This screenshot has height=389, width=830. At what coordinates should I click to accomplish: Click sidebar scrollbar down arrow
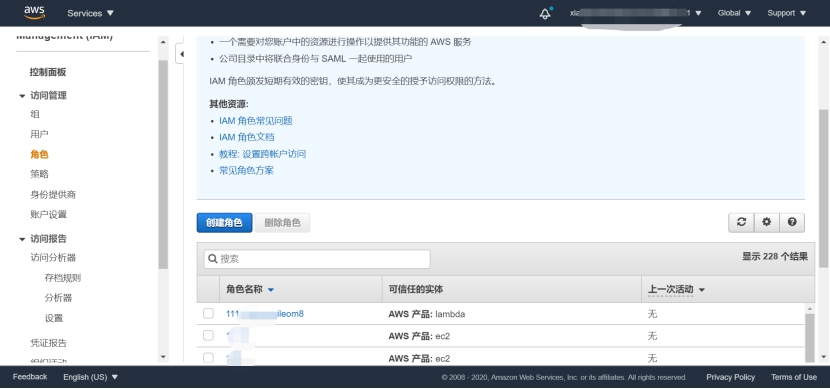tap(163, 357)
